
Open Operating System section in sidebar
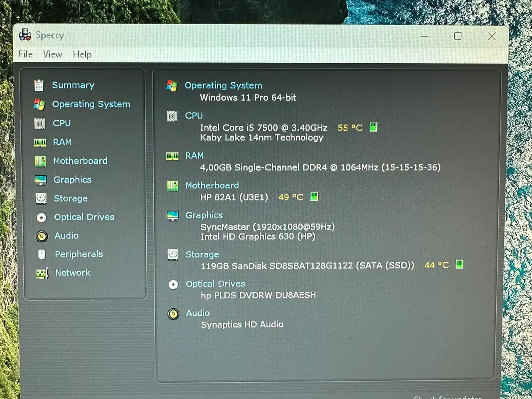[91, 104]
